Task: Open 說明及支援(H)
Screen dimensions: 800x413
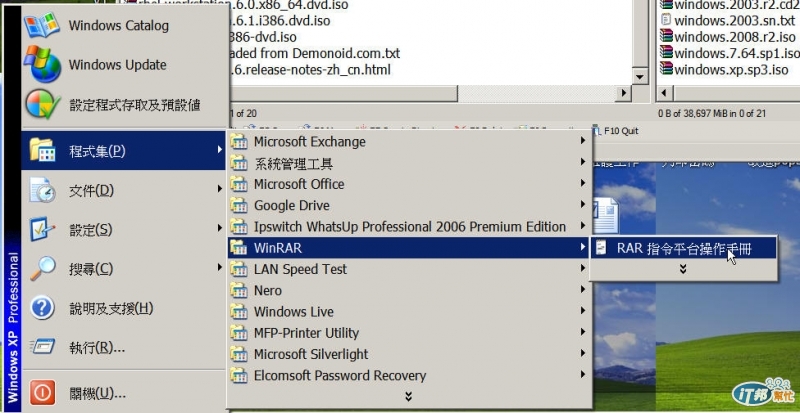Action: click(x=124, y=308)
